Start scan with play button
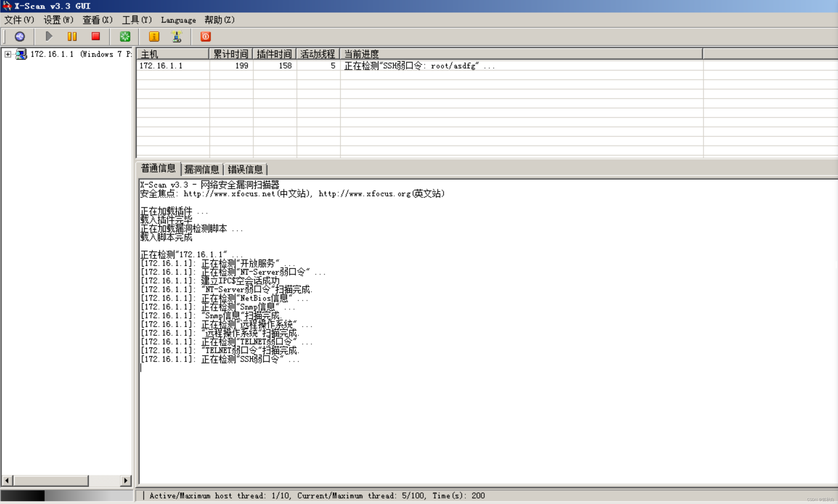The image size is (838, 504). click(49, 36)
